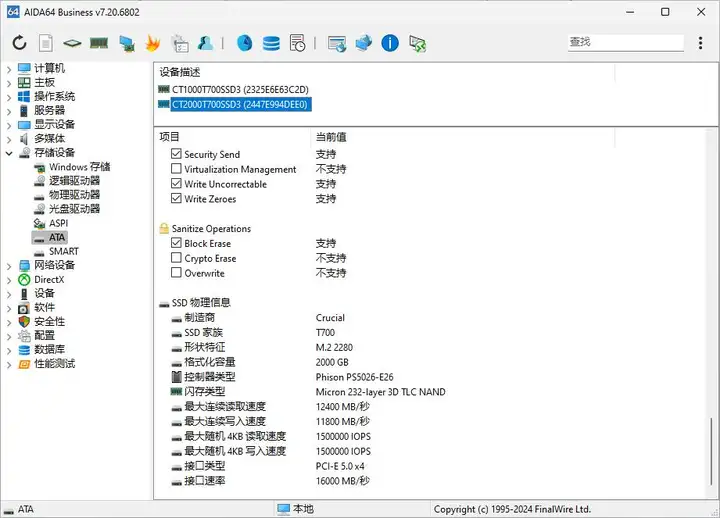
Task: Click the 闪存类型 memory icon
Action: point(176,392)
